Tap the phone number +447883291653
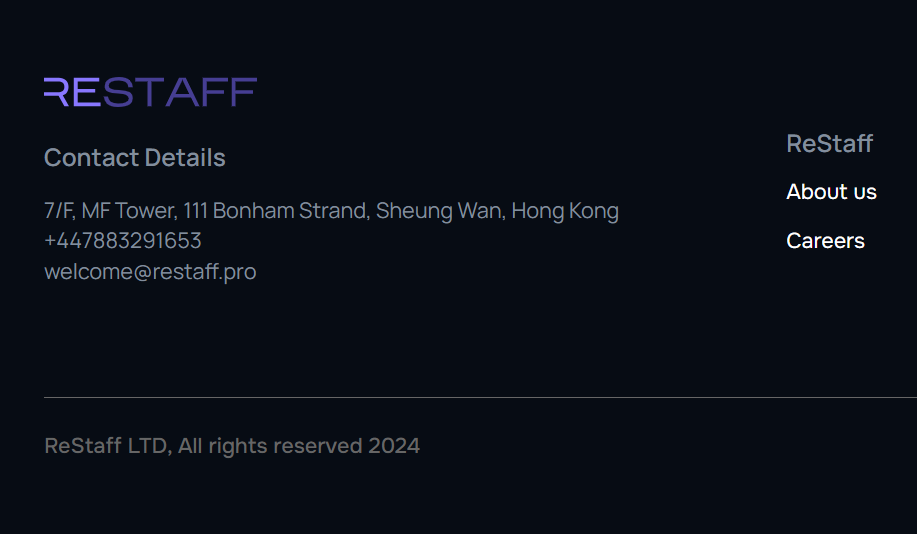917x534 pixels. (x=122, y=241)
